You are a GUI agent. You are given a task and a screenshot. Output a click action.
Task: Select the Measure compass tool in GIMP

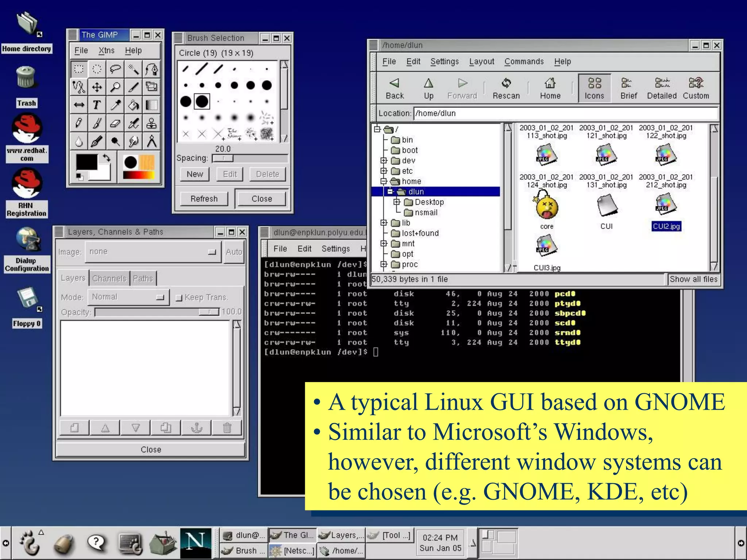point(151,141)
